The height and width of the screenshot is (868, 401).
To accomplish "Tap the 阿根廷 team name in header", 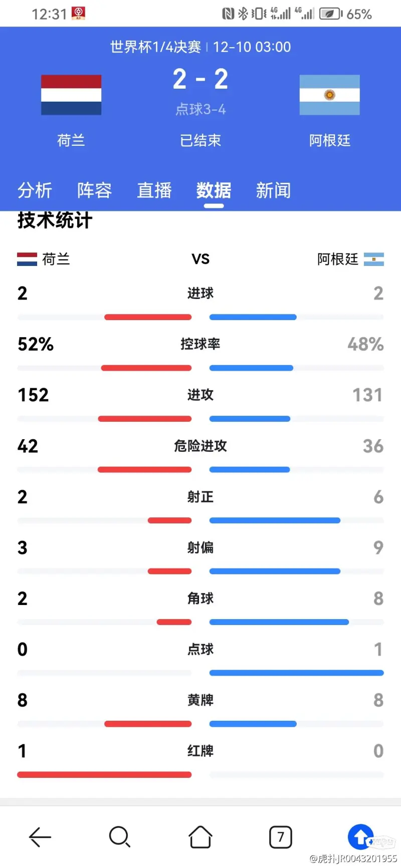I will [x=330, y=140].
